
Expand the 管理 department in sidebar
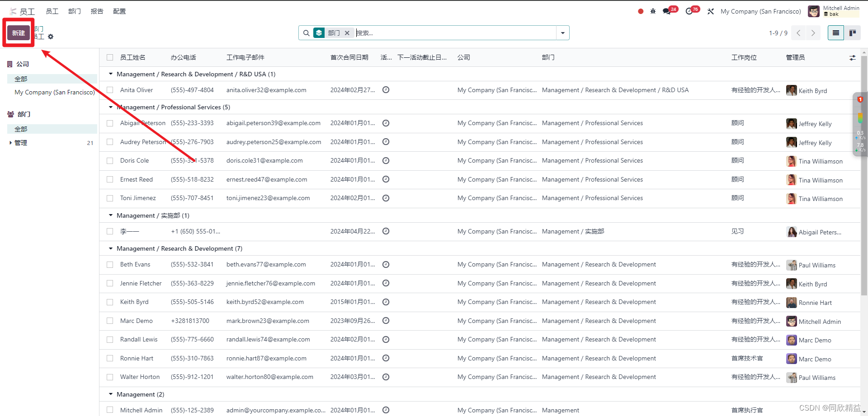[x=10, y=143]
